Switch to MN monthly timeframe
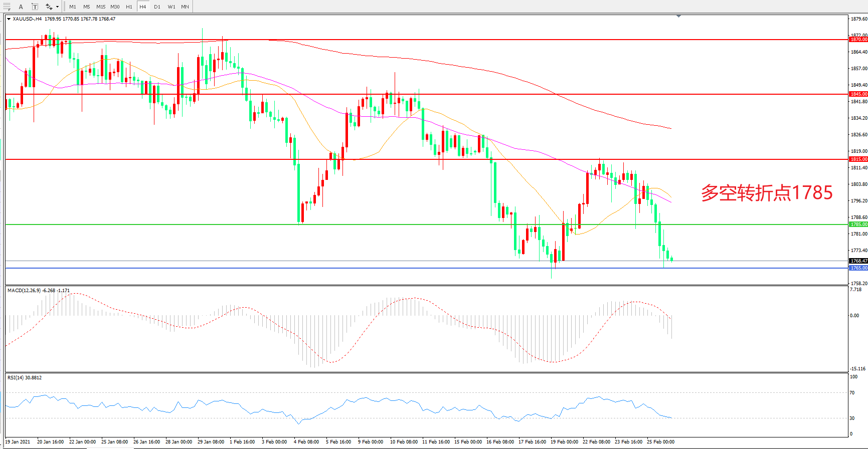The image size is (868, 449). [185, 7]
